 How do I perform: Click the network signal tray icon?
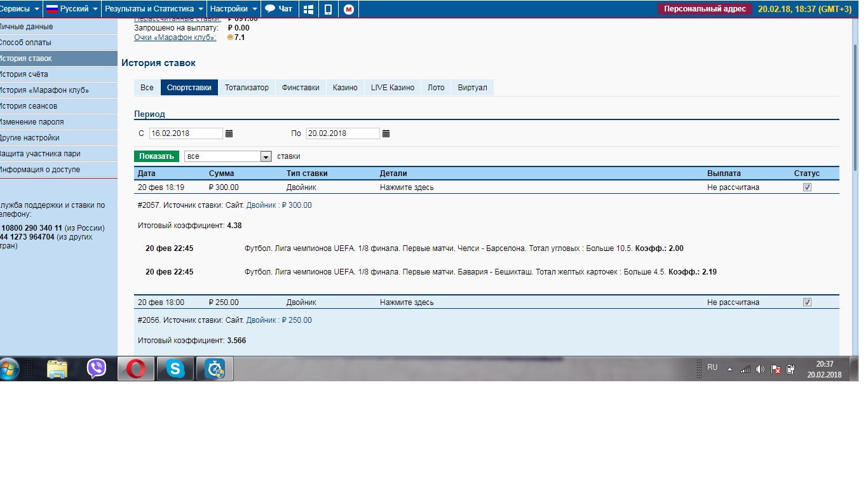745,369
